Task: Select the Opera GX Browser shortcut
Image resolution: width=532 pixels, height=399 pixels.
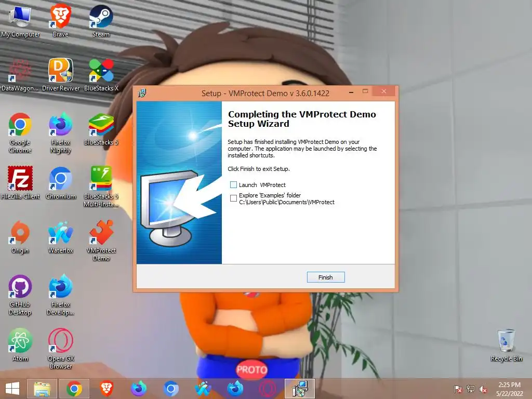Action: point(61,349)
